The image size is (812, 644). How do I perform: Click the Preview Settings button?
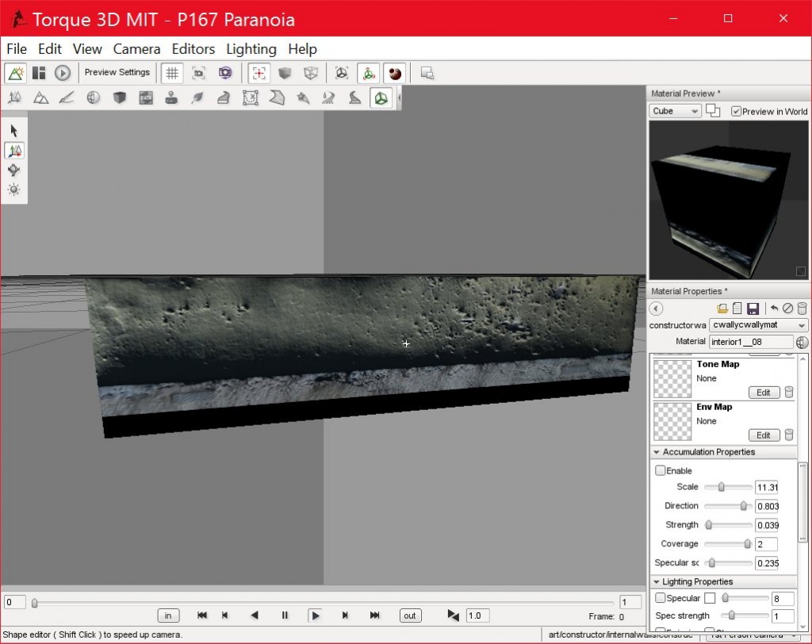pyautogui.click(x=117, y=72)
